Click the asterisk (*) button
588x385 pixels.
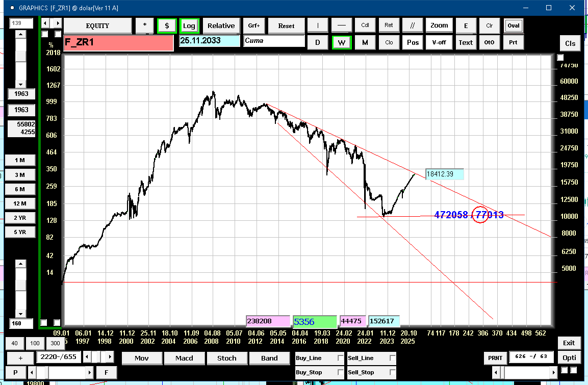click(145, 25)
